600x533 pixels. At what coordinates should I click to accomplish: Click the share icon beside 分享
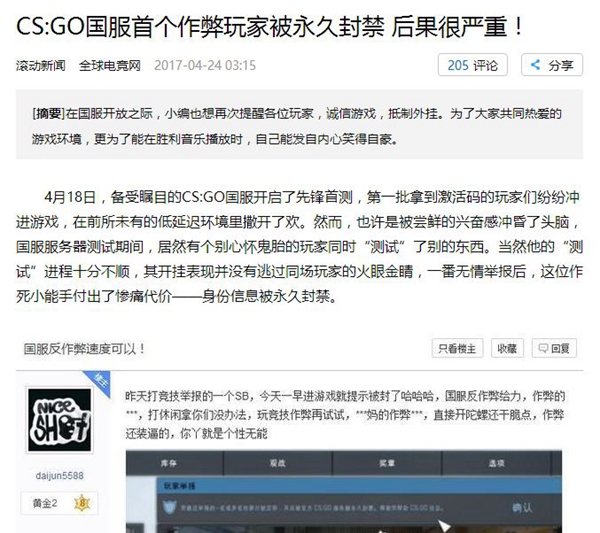pyautogui.click(x=535, y=65)
